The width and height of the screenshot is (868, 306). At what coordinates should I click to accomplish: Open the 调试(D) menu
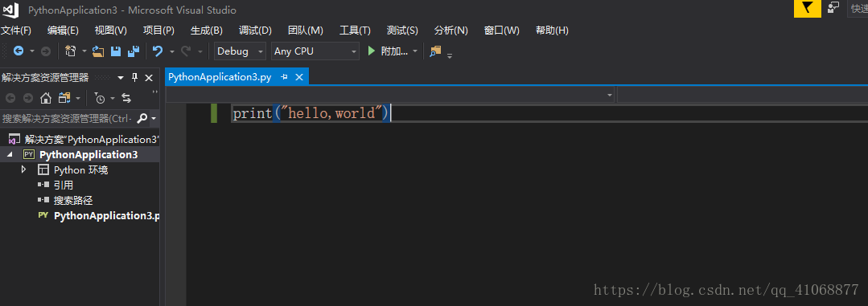255,31
